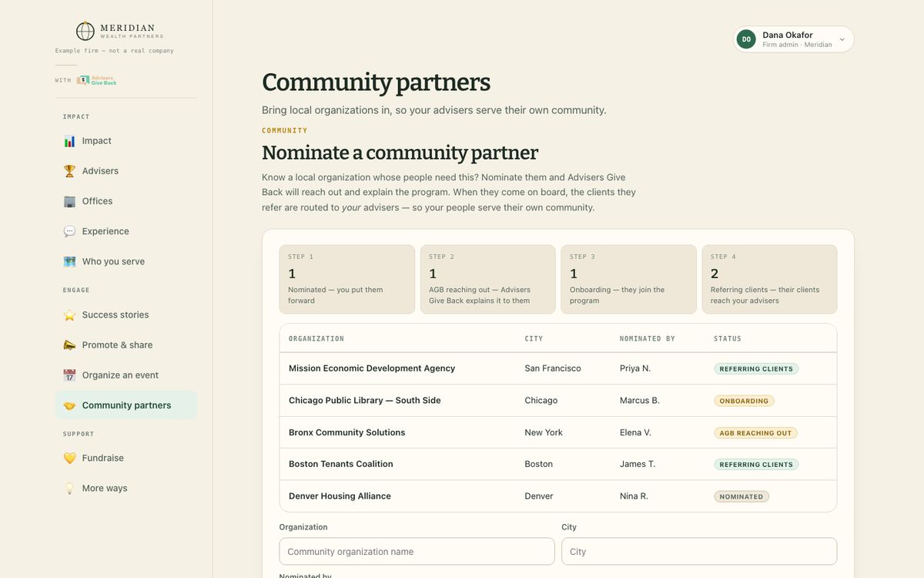Click nominator Nina R.
Viewport: 924px width, 578px height.
coord(634,496)
